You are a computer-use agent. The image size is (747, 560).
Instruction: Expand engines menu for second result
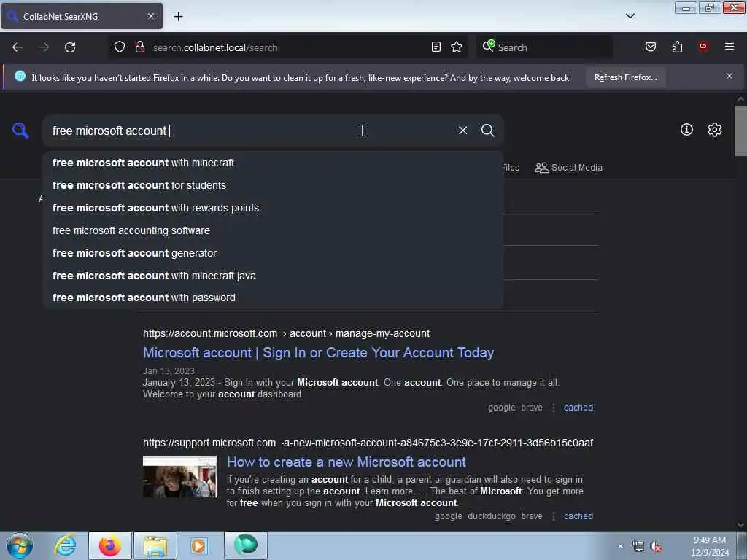553,516
